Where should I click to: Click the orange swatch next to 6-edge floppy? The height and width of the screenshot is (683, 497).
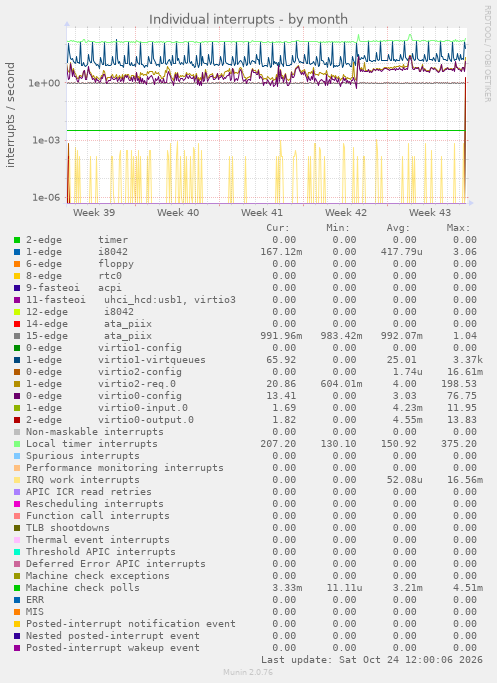17,264
